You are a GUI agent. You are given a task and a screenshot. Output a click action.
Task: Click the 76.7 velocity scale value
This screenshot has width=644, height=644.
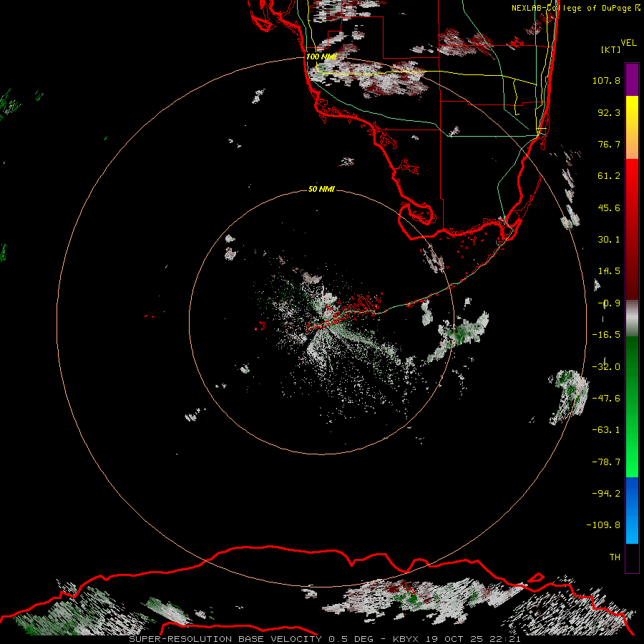[x=609, y=144]
